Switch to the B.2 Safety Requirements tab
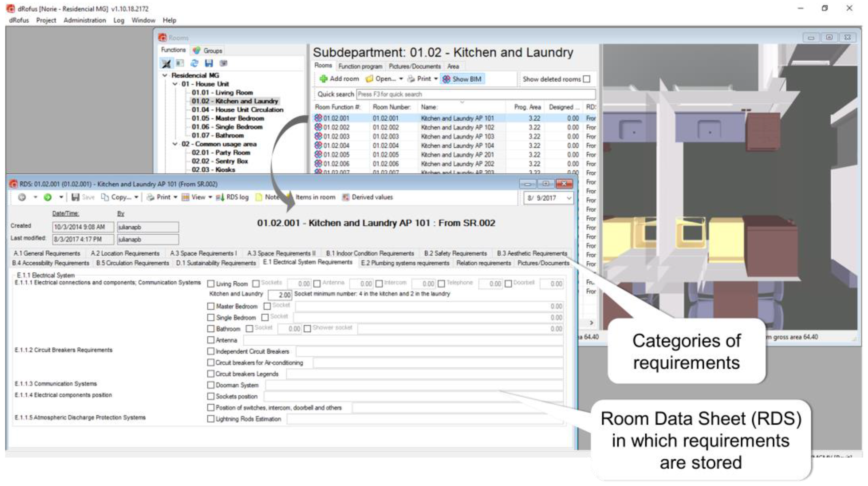Viewport: 868px width, 486px height. 455,253
